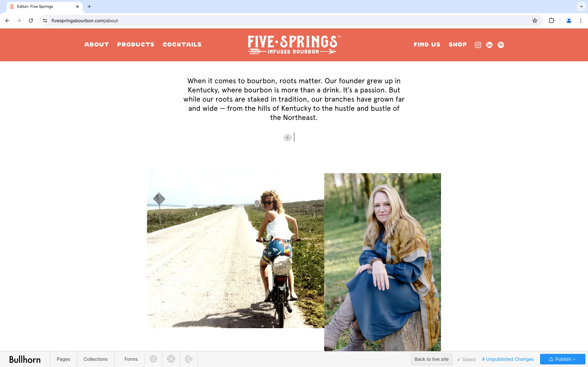588x367 pixels.
Task: Add a content block with plus button
Action: pyautogui.click(x=287, y=138)
